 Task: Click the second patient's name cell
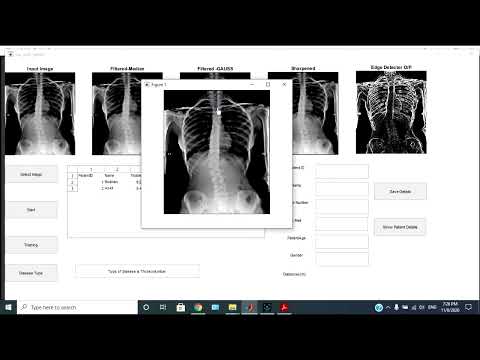point(109,188)
